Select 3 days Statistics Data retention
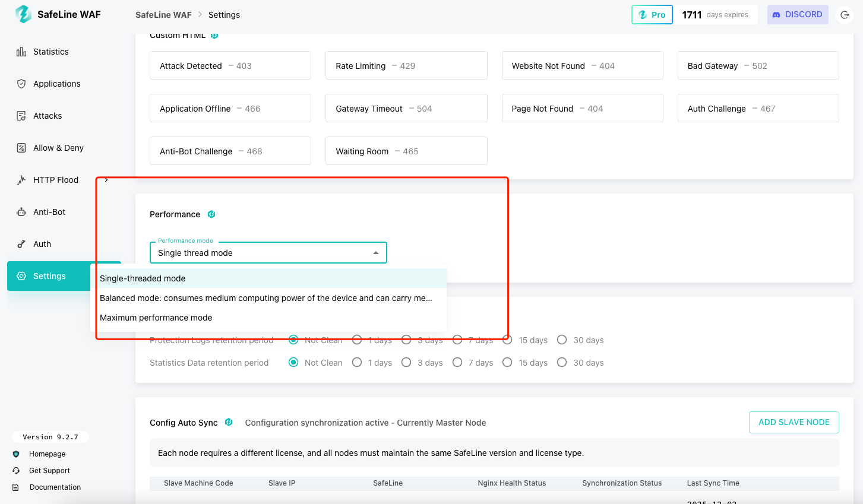 pos(406,362)
